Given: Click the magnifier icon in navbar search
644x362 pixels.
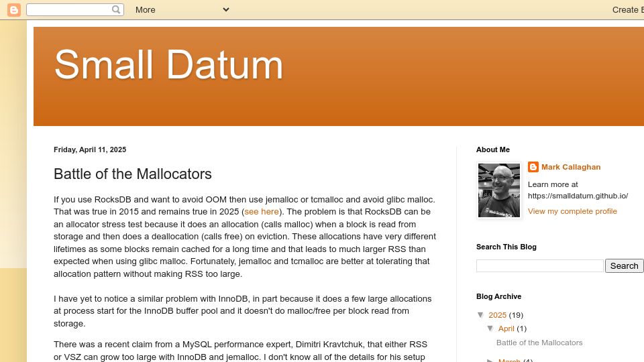Looking at the screenshot, I should pyautogui.click(x=116, y=9).
